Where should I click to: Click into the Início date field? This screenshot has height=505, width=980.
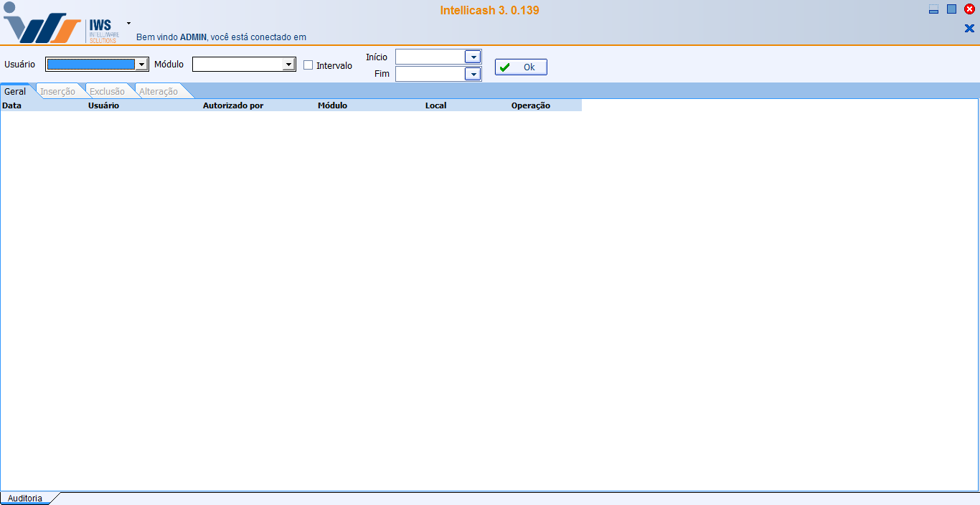pyautogui.click(x=430, y=57)
